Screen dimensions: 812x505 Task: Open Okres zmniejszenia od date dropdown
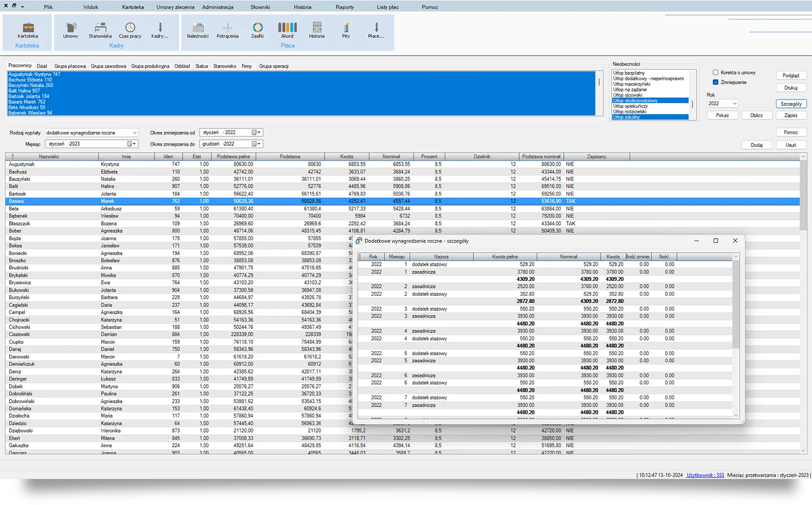tap(257, 133)
